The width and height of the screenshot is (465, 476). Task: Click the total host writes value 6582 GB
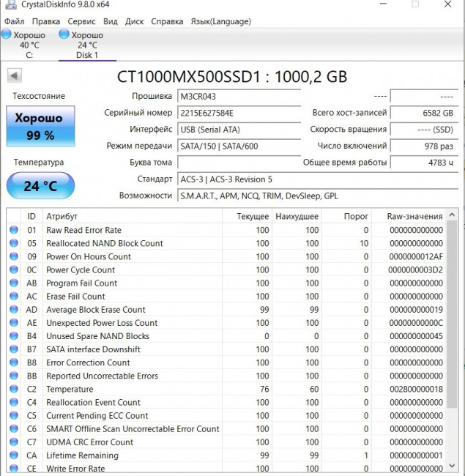[424, 113]
